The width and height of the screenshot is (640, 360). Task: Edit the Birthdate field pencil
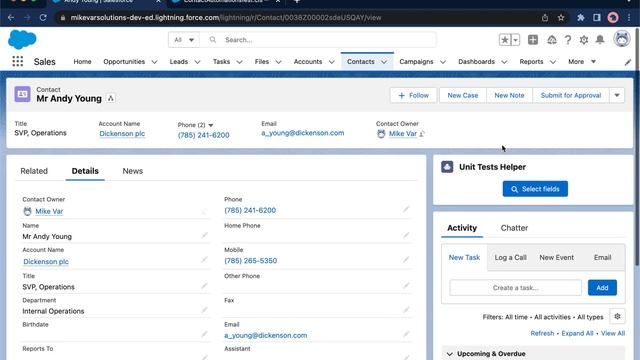click(x=204, y=334)
